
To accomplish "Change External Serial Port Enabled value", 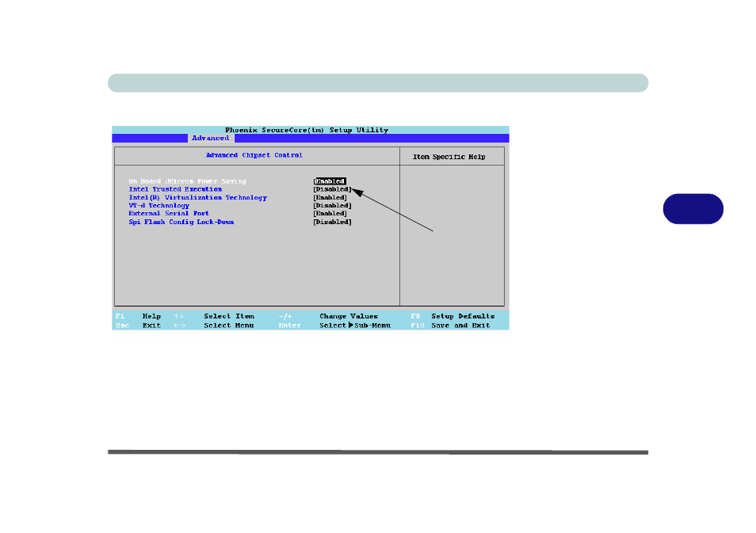I will pos(330,214).
